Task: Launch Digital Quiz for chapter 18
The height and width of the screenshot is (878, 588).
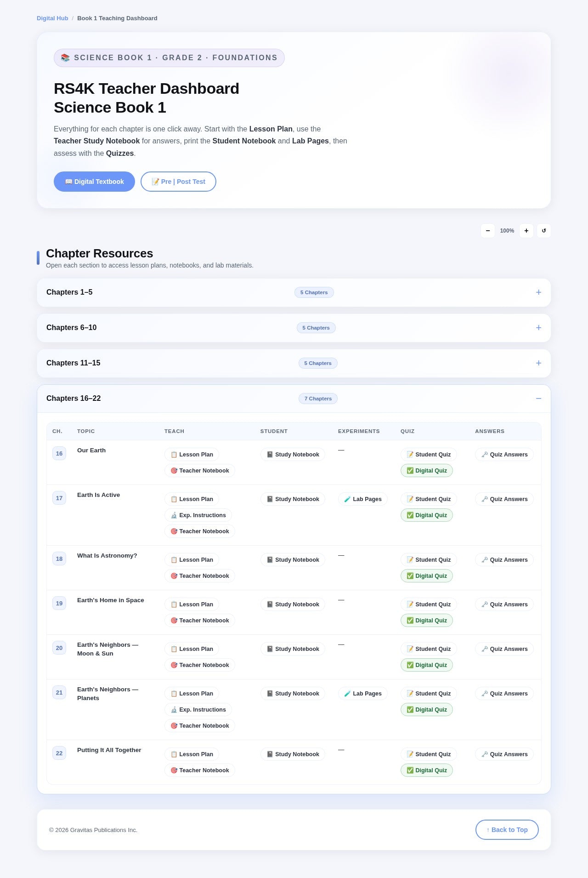Action: [x=427, y=576]
